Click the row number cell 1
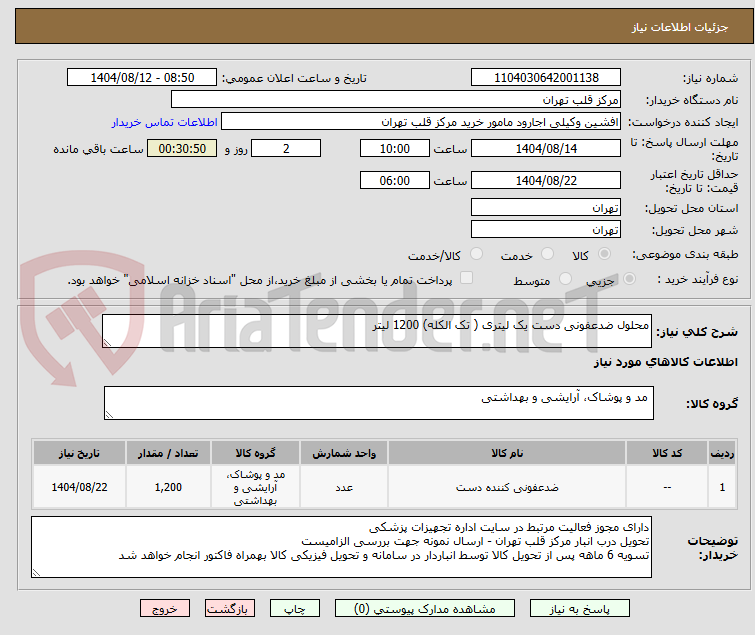Image resolution: width=755 pixels, height=635 pixels. pyautogui.click(x=722, y=487)
